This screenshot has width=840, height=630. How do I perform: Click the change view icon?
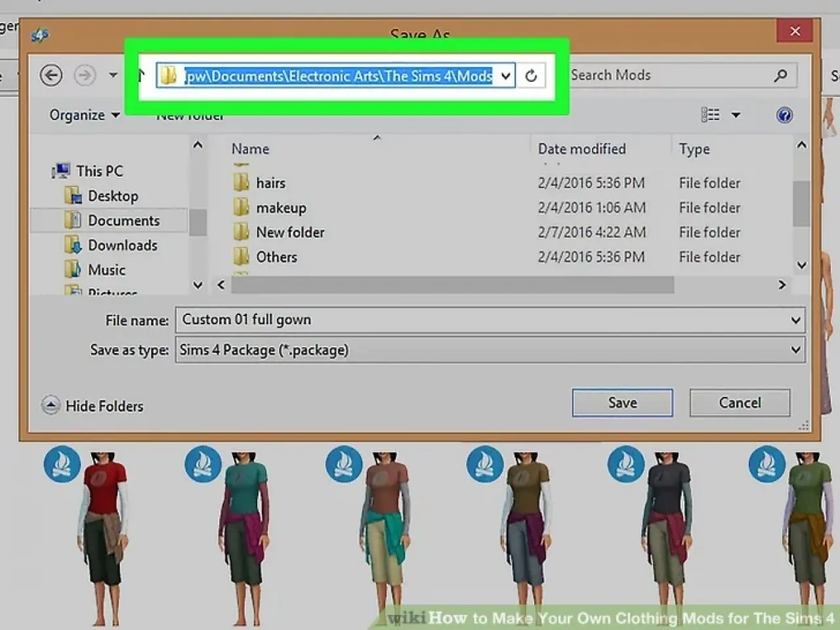point(710,115)
